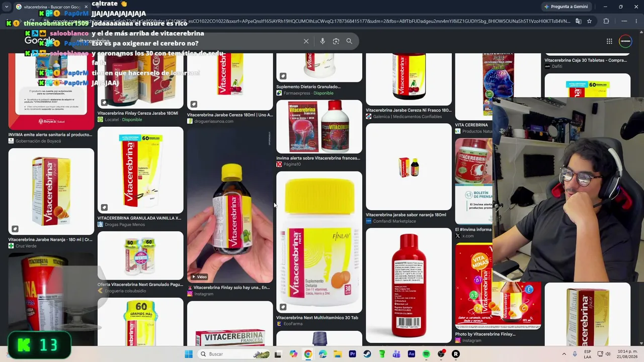
Task: Open the tab list dropdown arrow
Action: (x=7, y=7)
